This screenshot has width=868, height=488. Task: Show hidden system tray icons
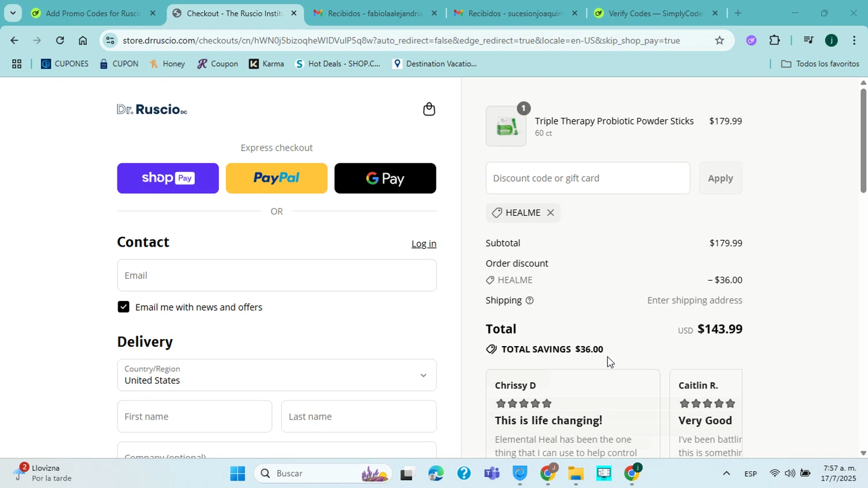726,474
